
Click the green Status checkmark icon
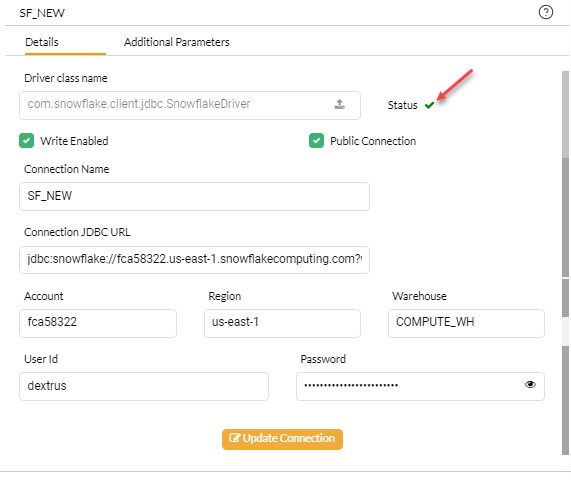[429, 105]
